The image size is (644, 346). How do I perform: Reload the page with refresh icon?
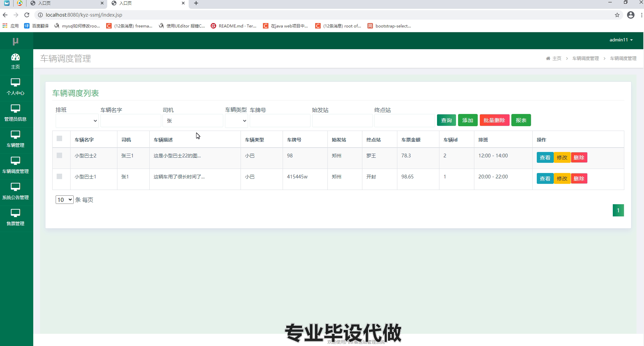pos(27,15)
